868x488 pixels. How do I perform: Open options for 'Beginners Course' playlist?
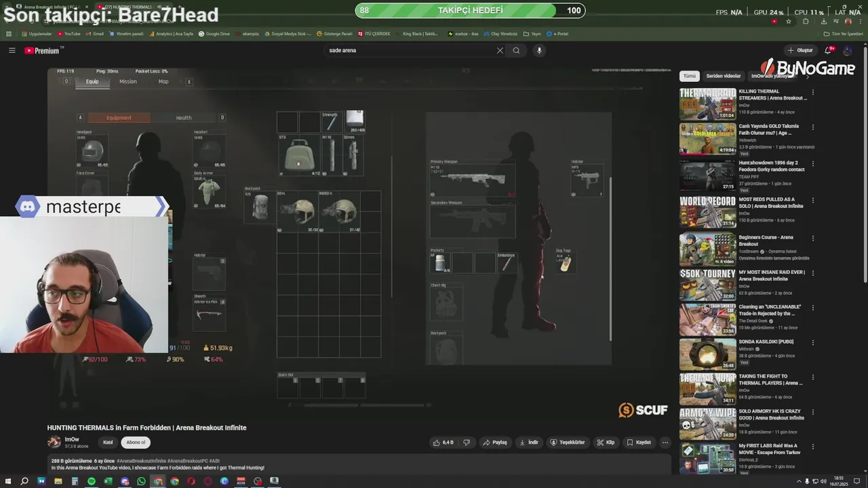click(x=812, y=238)
